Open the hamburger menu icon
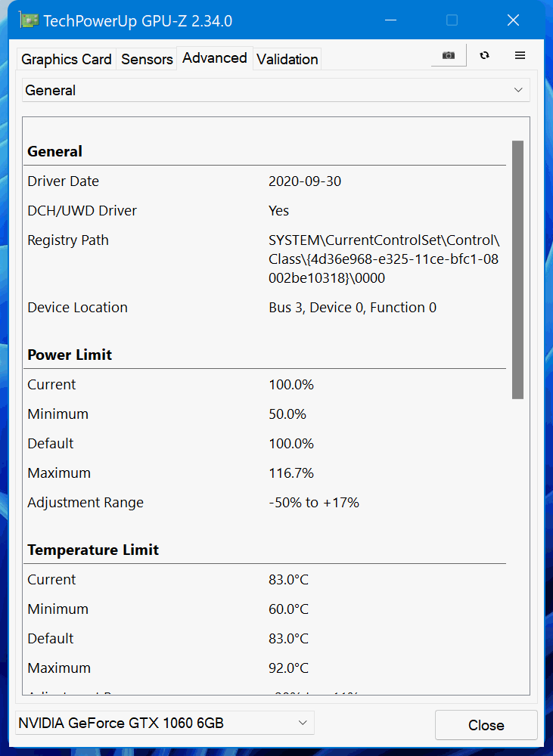The width and height of the screenshot is (553, 756). click(520, 55)
